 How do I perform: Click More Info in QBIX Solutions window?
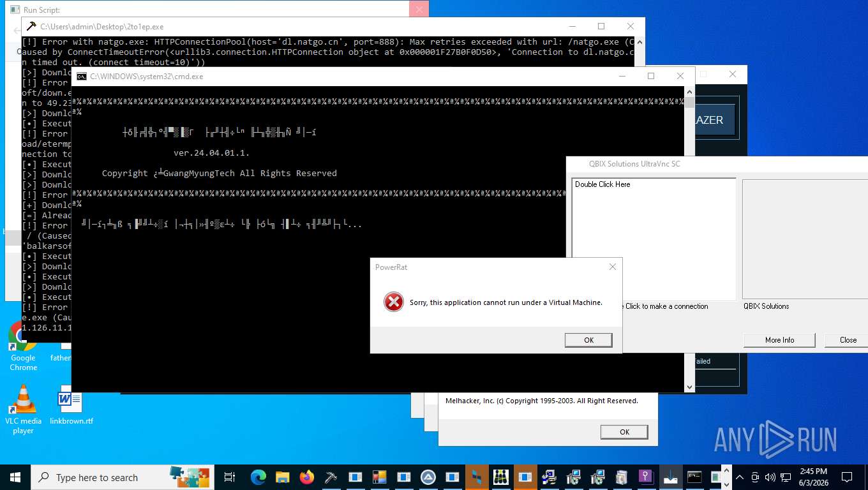tap(779, 340)
